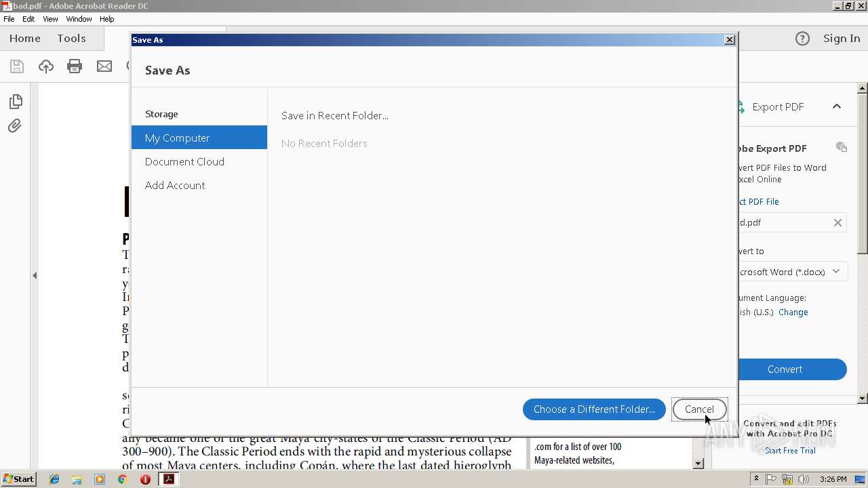
Task: Remove bad.pdf with the X icon
Action: [837, 222]
